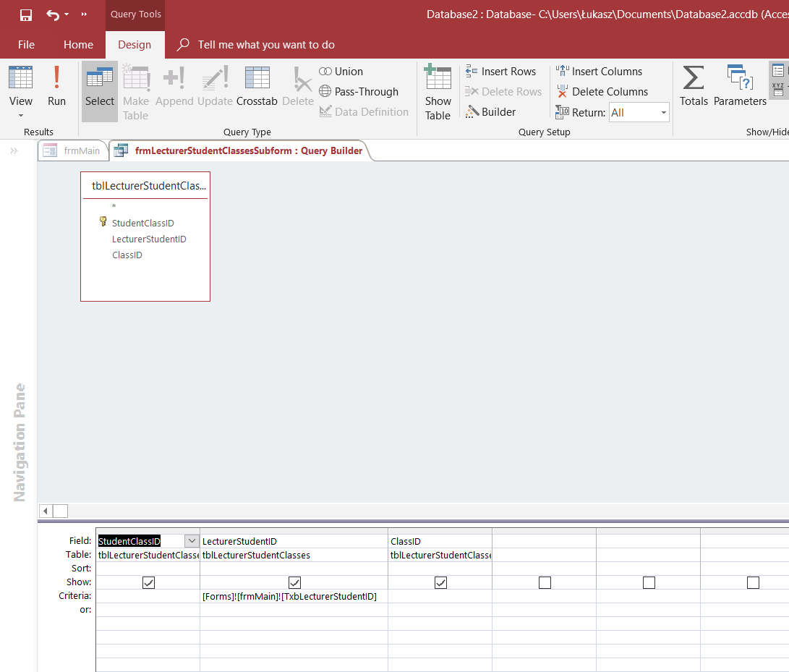Switch to the Home ribbon tab
Screen dimensions: 789x672
pos(78,45)
